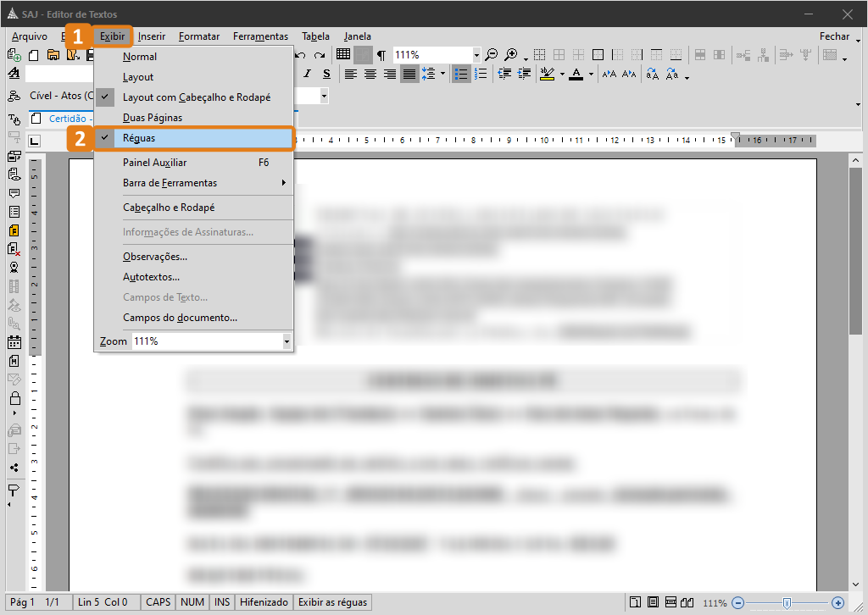This screenshot has width=868, height=615.
Task: Click the new document icon in toolbar
Action: click(34, 55)
